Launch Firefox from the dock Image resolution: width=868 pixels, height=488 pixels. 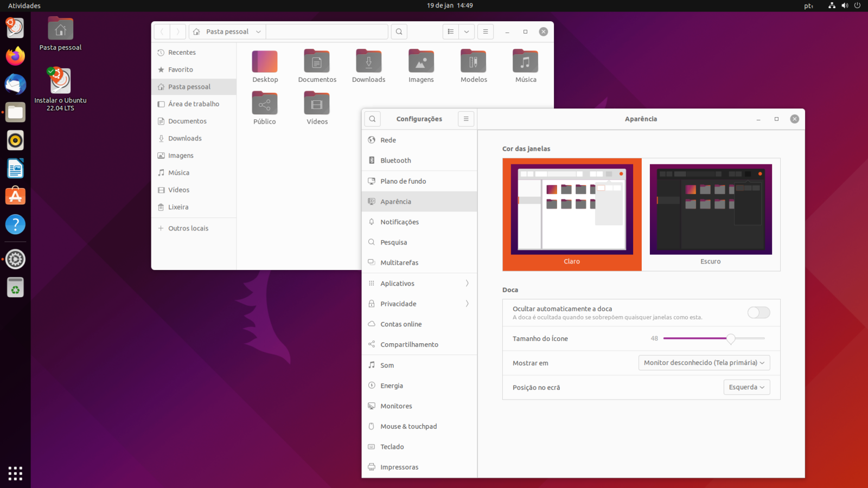coord(15,56)
